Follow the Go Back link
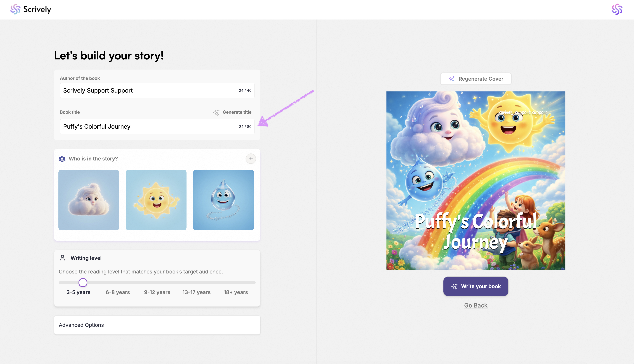 pyautogui.click(x=475, y=305)
